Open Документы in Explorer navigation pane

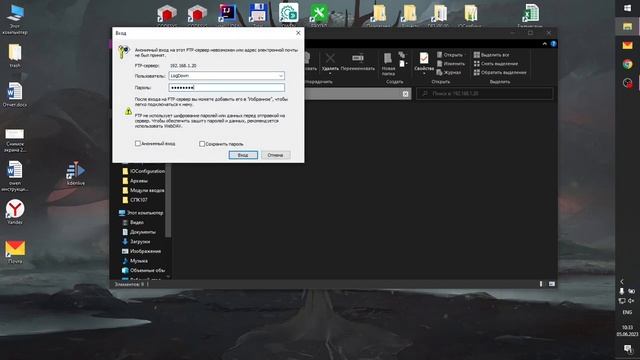139,232
